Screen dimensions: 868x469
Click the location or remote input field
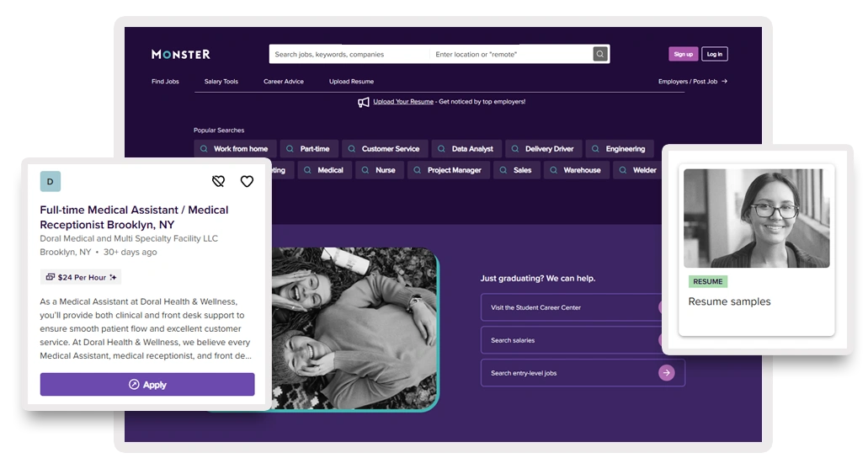(509, 54)
